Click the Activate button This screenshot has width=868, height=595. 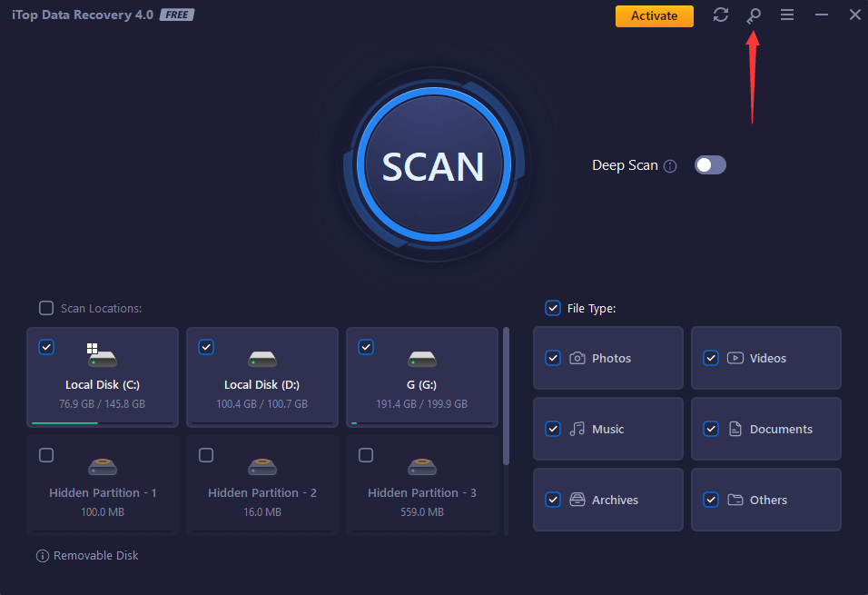pos(654,15)
